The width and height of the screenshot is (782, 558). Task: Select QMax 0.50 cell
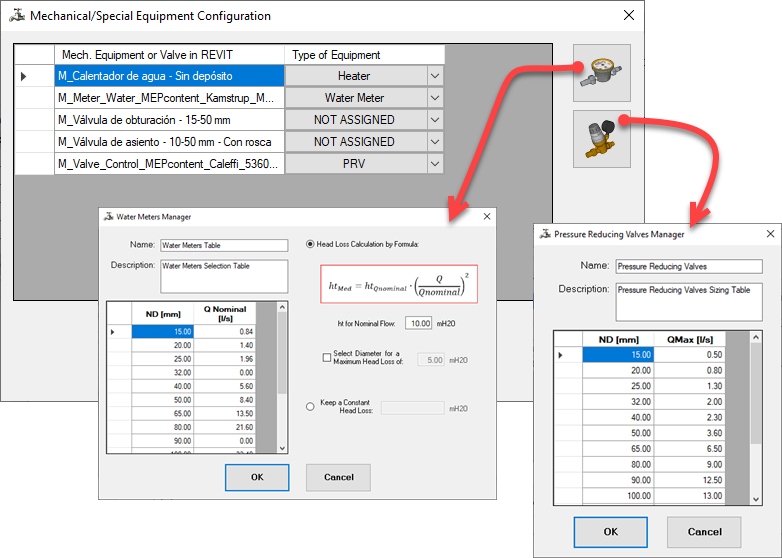690,355
